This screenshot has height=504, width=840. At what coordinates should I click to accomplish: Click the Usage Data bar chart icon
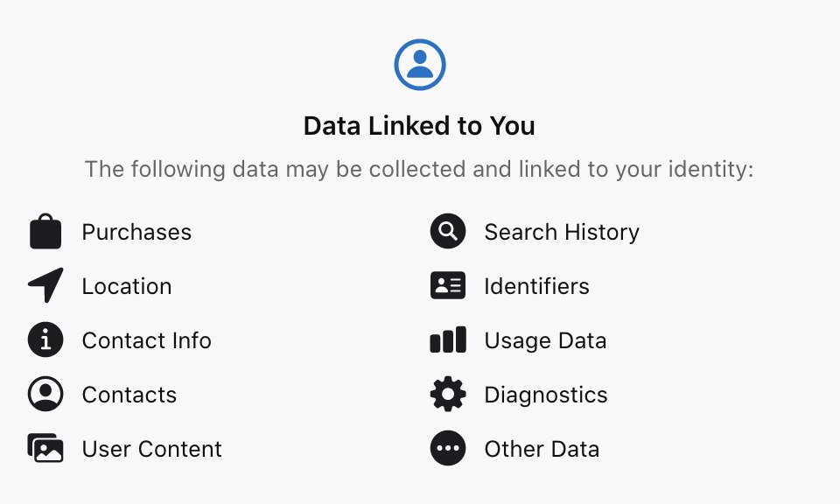[x=448, y=340]
